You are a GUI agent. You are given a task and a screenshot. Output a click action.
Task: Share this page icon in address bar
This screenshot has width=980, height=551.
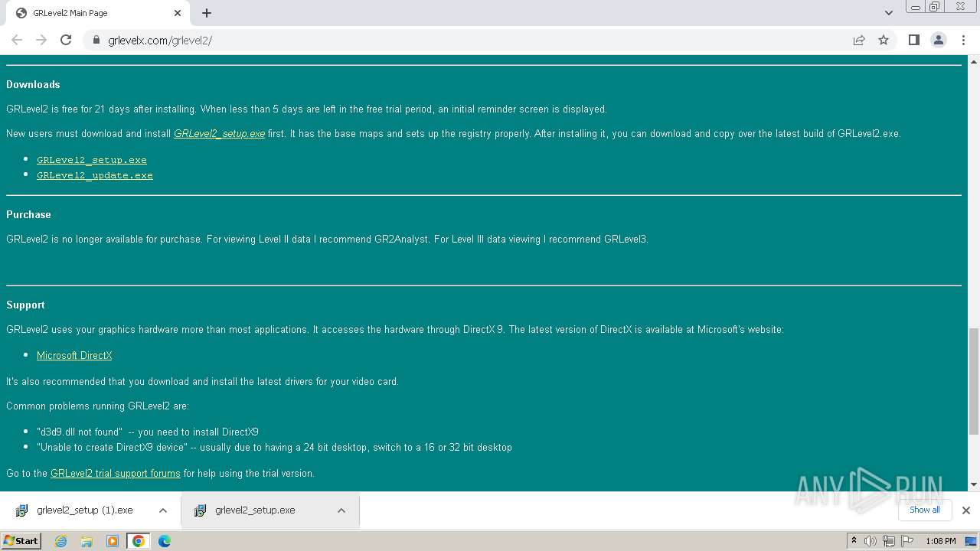tap(859, 40)
